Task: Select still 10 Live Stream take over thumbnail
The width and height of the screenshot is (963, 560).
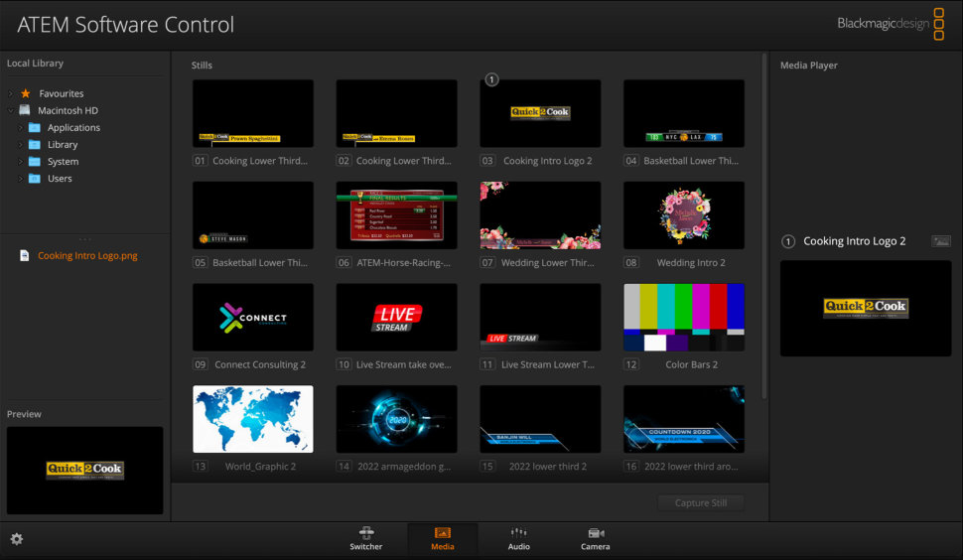Action: pyautogui.click(x=397, y=318)
